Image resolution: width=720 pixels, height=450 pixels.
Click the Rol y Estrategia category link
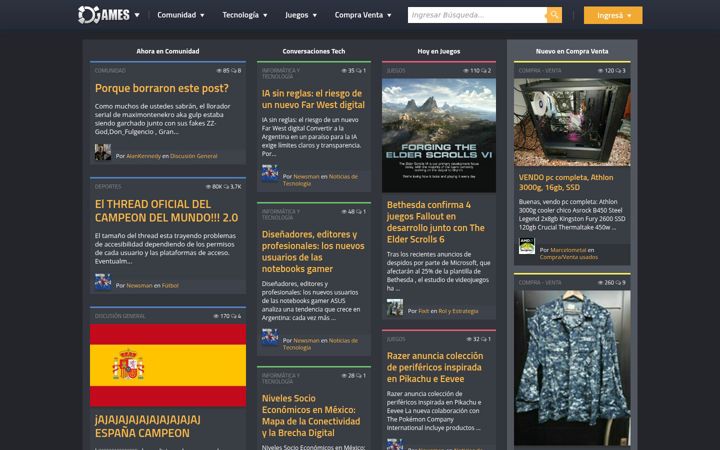pyautogui.click(x=458, y=311)
